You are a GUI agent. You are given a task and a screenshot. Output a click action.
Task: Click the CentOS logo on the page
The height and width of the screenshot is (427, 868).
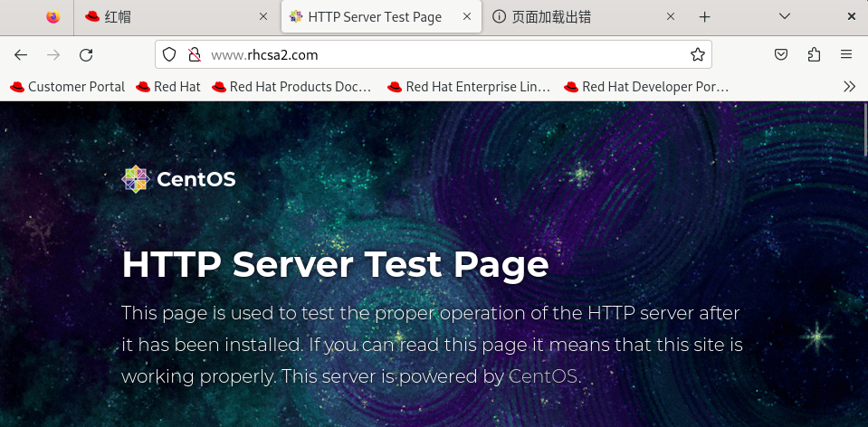[x=178, y=179]
